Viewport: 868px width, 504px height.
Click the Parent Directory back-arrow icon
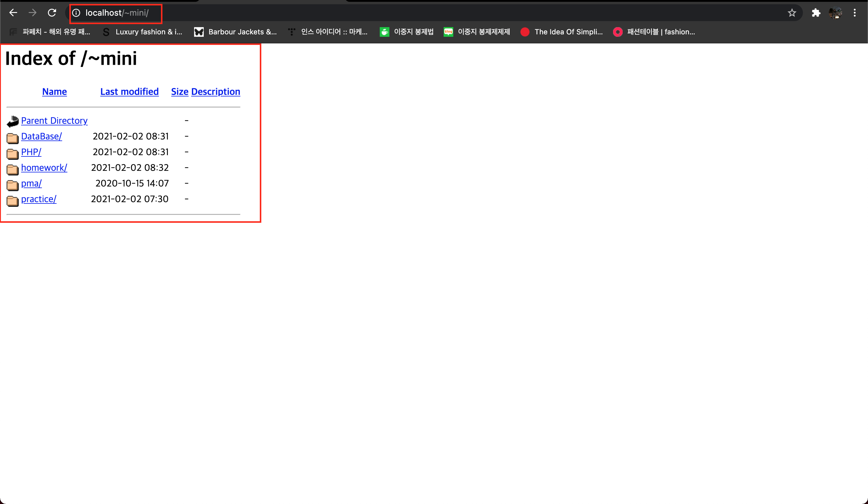click(x=12, y=121)
